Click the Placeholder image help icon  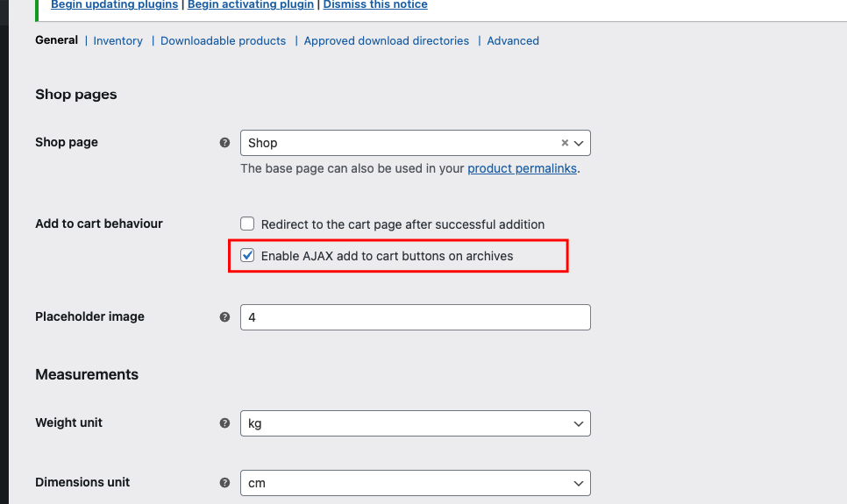point(224,317)
